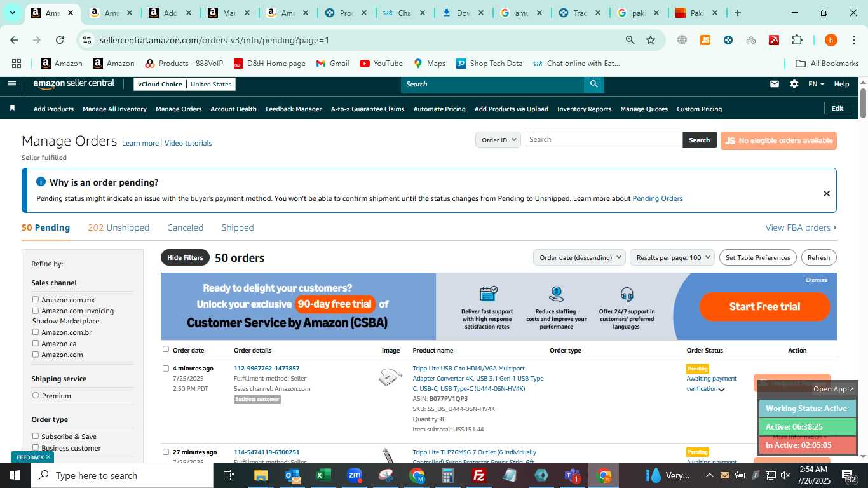Click the info icon beside 'Why is an order pending?'
868x488 pixels.
(x=41, y=182)
